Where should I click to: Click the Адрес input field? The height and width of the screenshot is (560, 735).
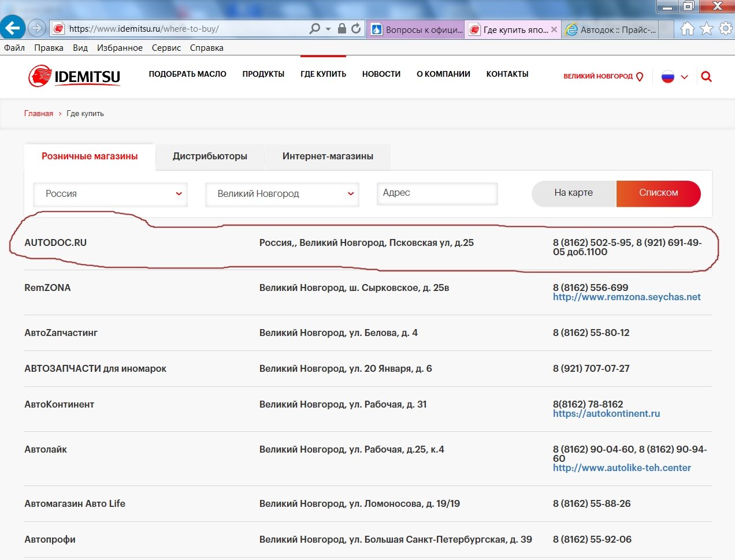coord(437,193)
